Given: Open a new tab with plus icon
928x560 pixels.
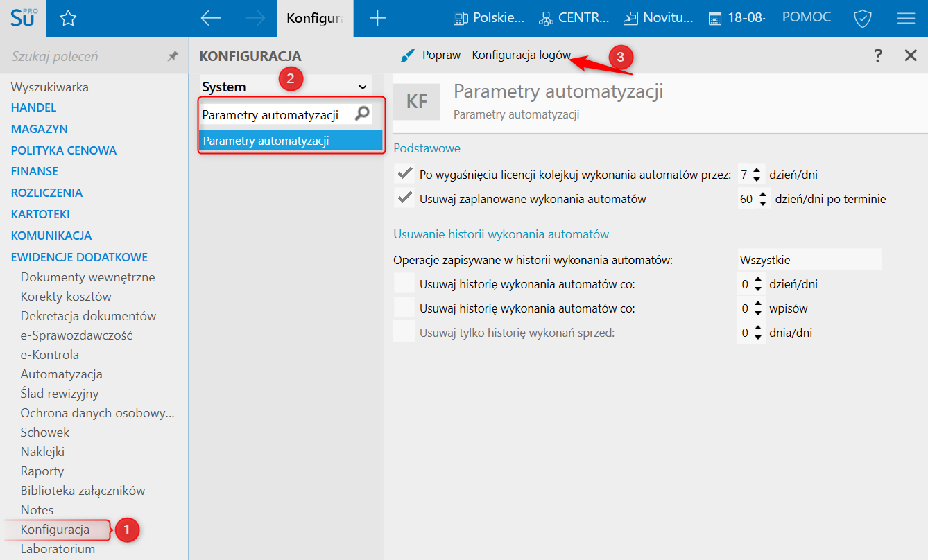Looking at the screenshot, I should pyautogui.click(x=377, y=19).
